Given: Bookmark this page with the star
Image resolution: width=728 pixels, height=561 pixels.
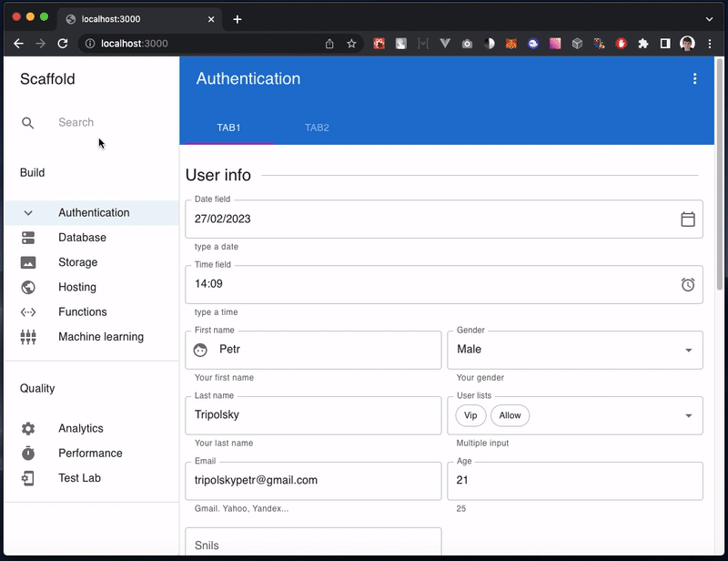Looking at the screenshot, I should pos(351,44).
